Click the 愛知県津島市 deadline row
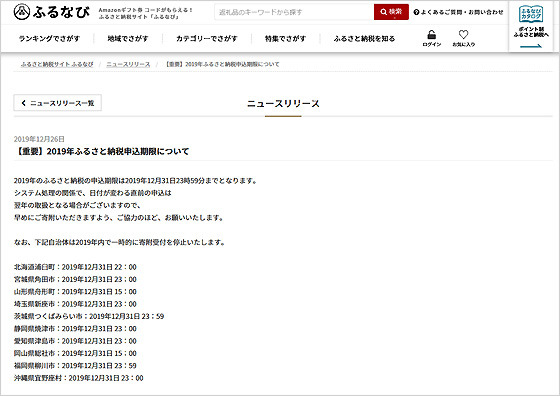Screen dimensions: 560x396 coord(75,341)
